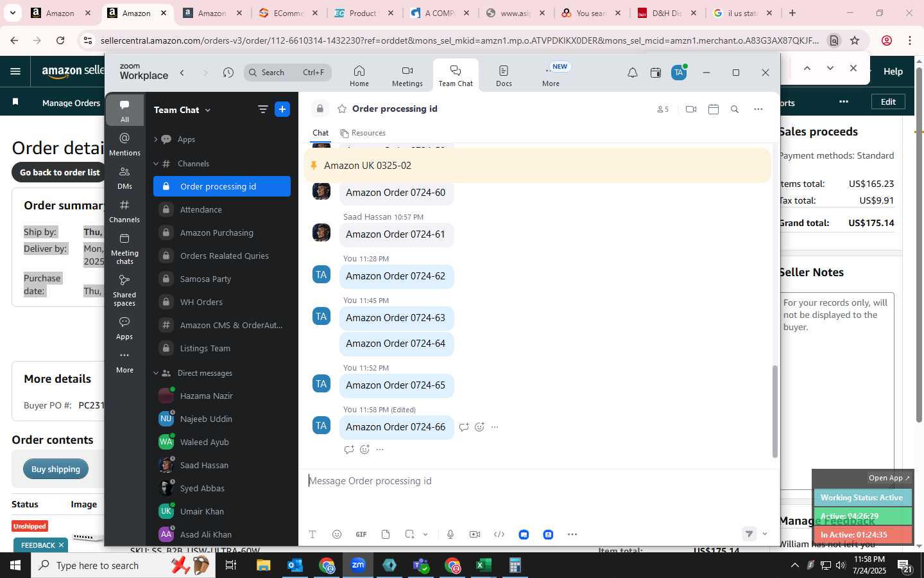924x578 pixels.
Task: Click Buy shipping button in Amazon
Action: click(x=56, y=469)
